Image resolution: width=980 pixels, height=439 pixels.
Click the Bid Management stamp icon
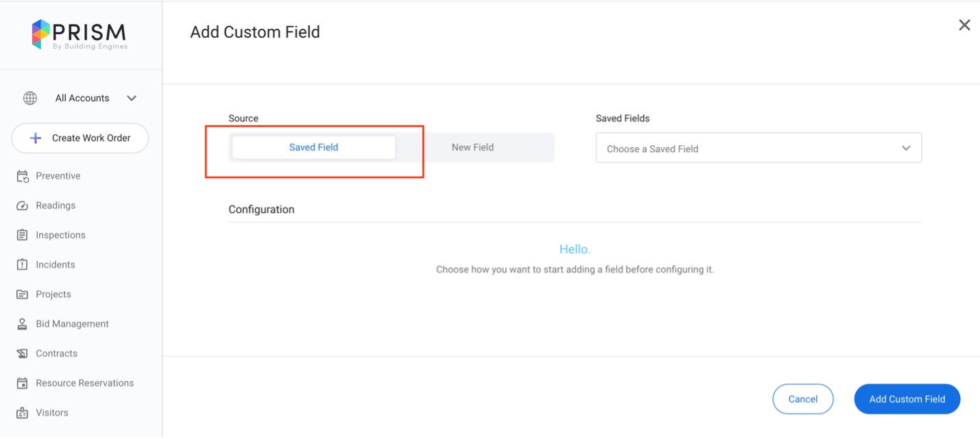click(x=22, y=324)
